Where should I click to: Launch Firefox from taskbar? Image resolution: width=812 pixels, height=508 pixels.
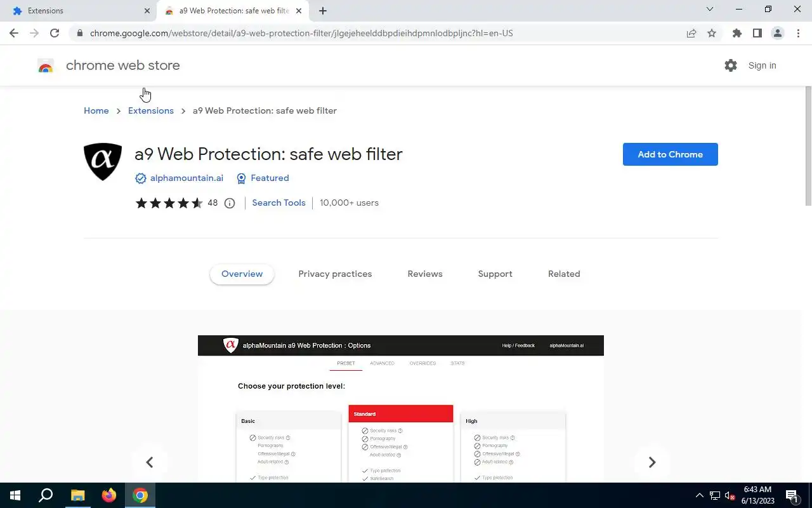(x=109, y=495)
